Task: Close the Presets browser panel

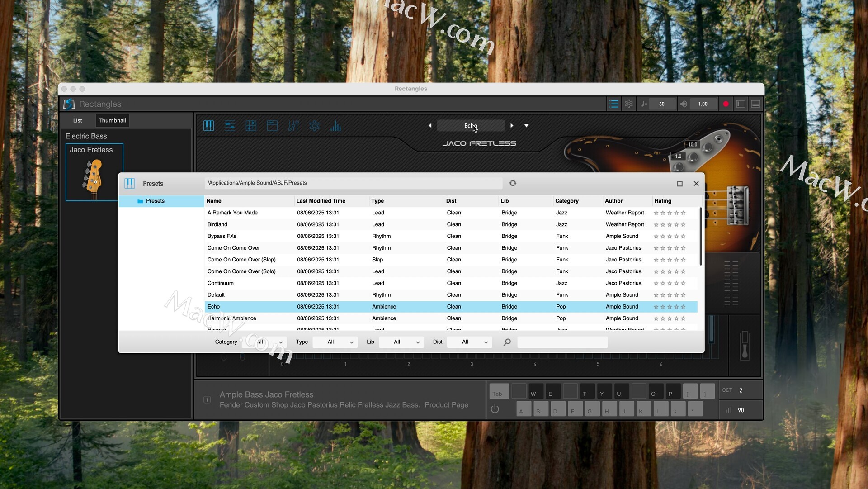Action: tap(696, 184)
